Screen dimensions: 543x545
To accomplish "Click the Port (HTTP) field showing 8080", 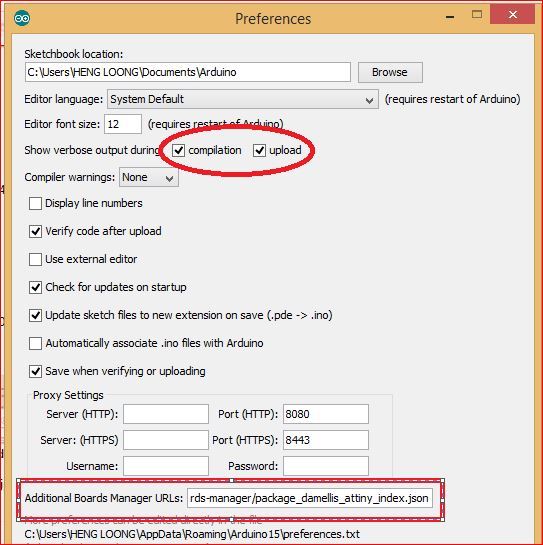I will 326,414.
